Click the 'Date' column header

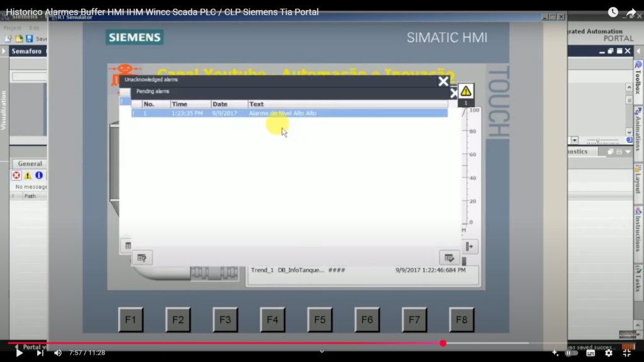229,104
